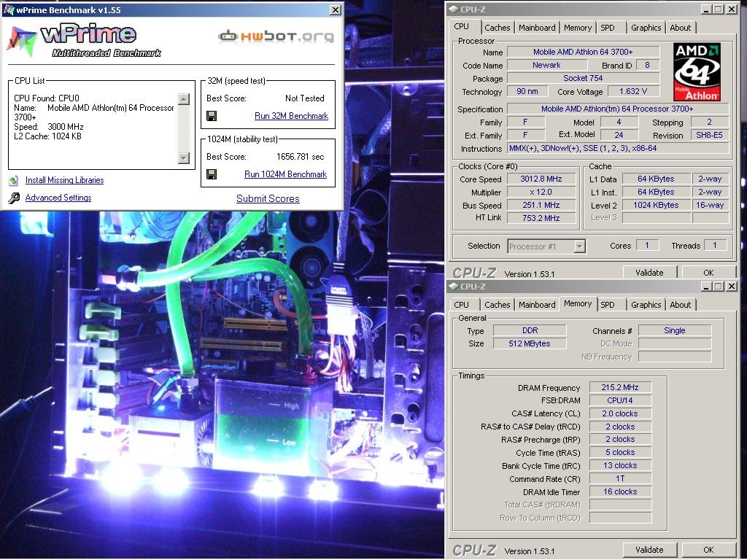
Task: Click the Package value Socket 754
Action: click(583, 78)
